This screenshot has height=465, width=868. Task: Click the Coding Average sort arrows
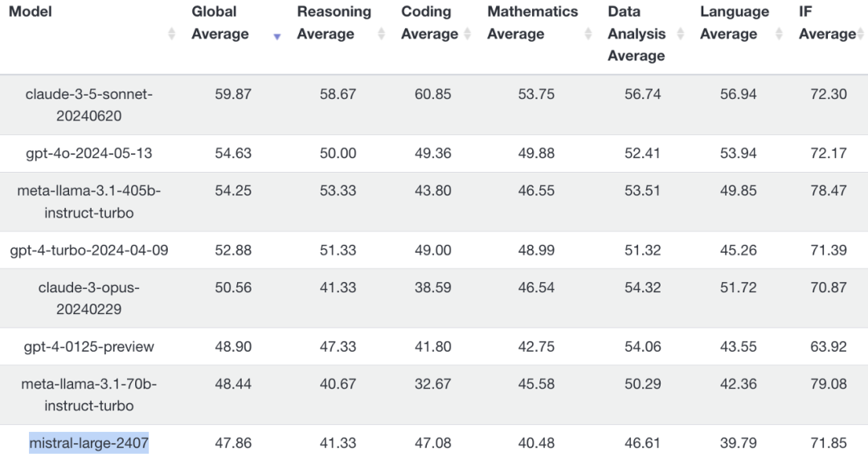(467, 34)
